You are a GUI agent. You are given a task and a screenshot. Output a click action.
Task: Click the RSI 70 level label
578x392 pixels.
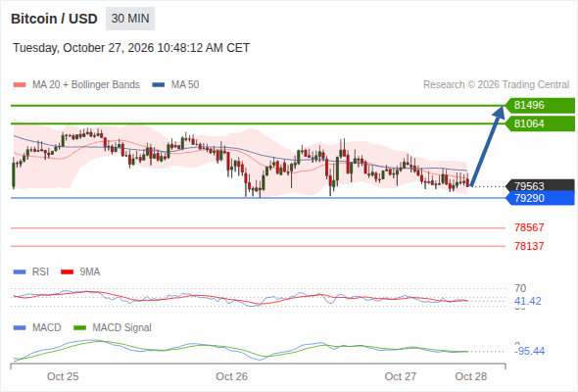(520, 288)
